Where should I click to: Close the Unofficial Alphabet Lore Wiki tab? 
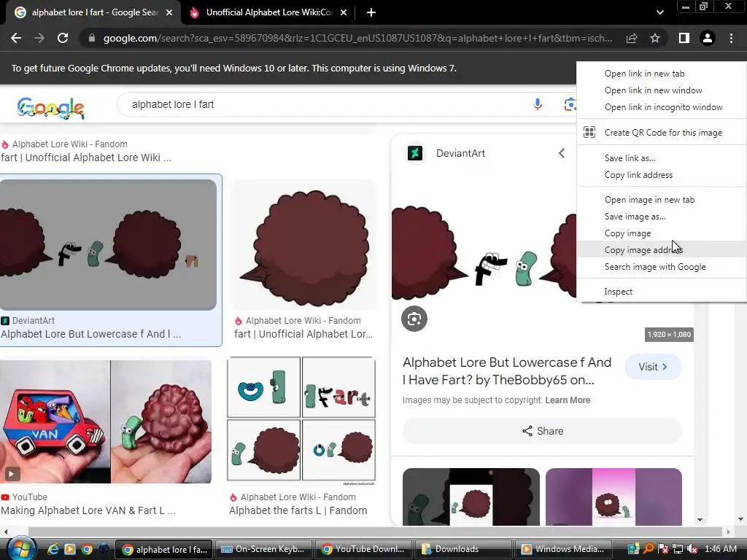(344, 13)
